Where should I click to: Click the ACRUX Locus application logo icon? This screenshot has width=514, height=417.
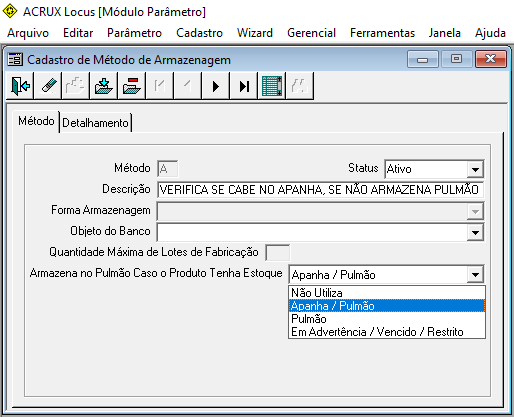click(x=10, y=11)
